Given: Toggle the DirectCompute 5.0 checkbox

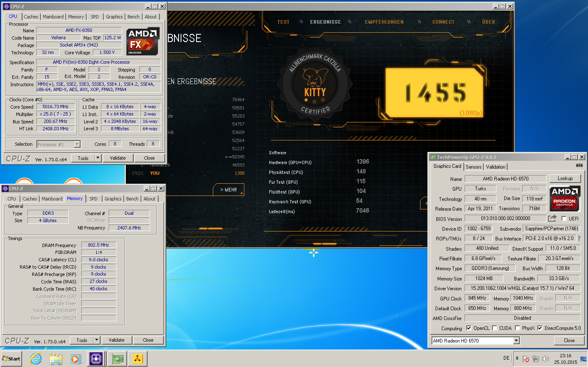Looking at the screenshot, I should coord(540,328).
